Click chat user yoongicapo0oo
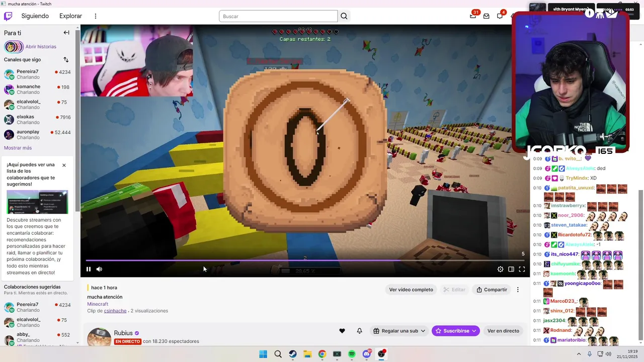 (582, 284)
